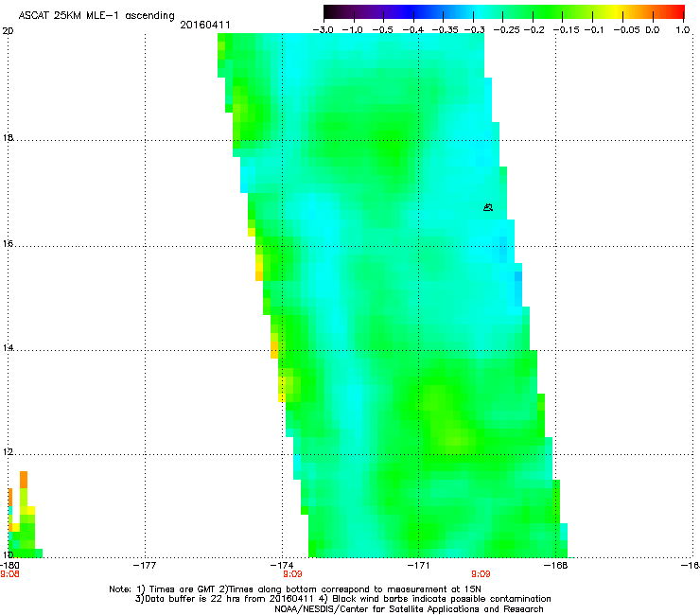This screenshot has height=615, width=700.
Task: Click the '-0.35' color scale label
Action: point(446,30)
